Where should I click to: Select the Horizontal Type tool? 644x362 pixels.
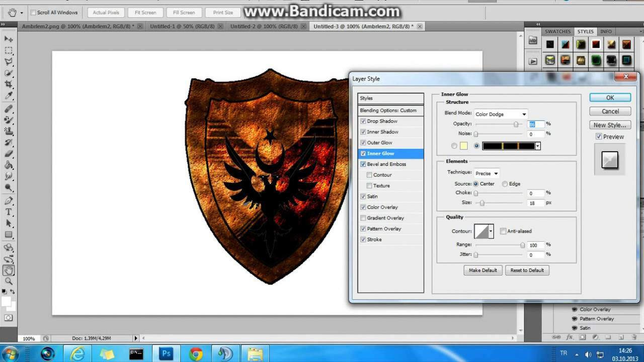coord(9,212)
